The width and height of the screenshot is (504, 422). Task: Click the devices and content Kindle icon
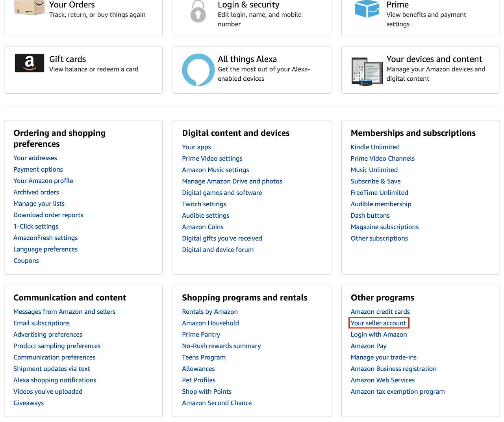pyautogui.click(x=367, y=71)
